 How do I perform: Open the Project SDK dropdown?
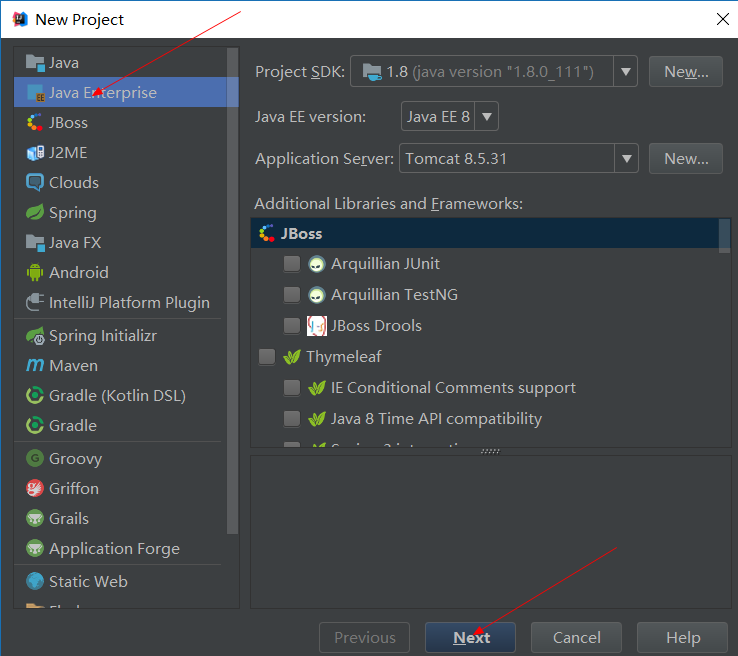[x=626, y=72]
